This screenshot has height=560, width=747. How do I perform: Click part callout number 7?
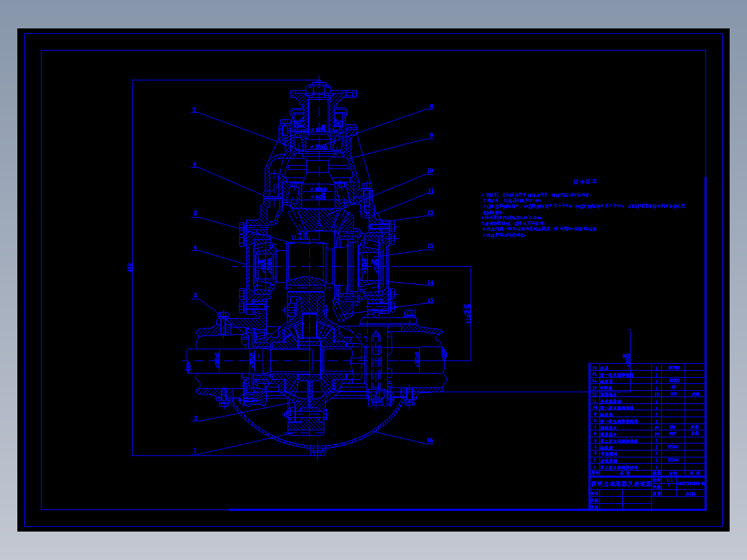point(194,110)
